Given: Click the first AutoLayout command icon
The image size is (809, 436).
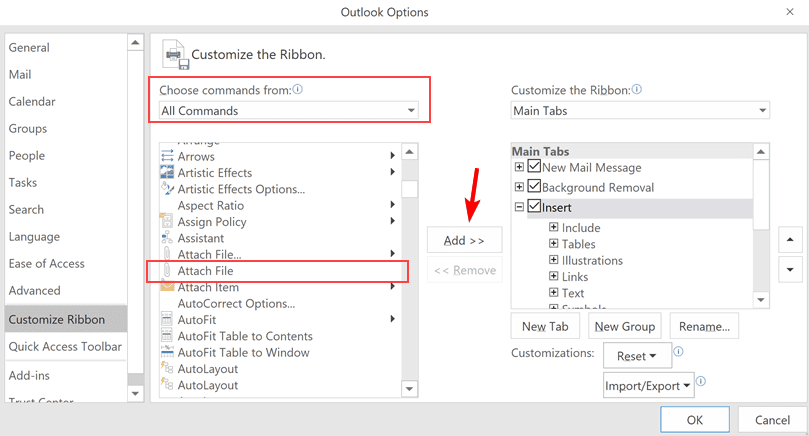Looking at the screenshot, I should 167,368.
